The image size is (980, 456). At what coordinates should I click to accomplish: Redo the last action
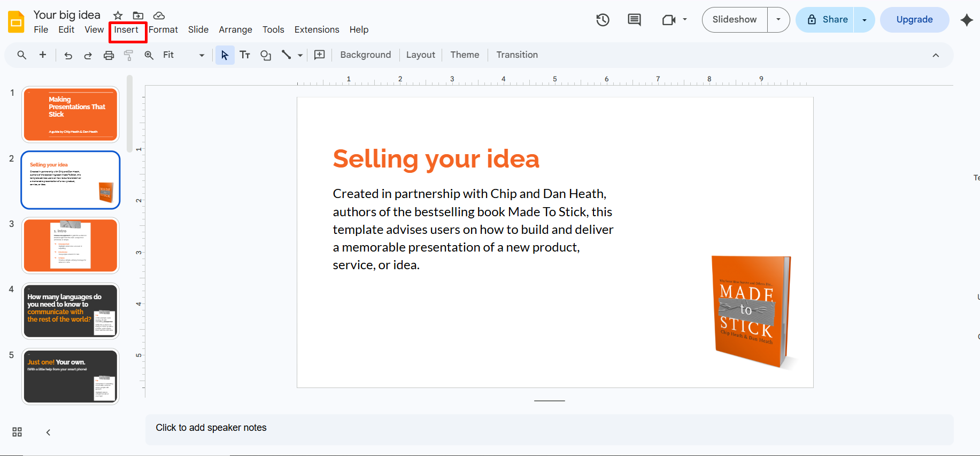click(x=88, y=55)
